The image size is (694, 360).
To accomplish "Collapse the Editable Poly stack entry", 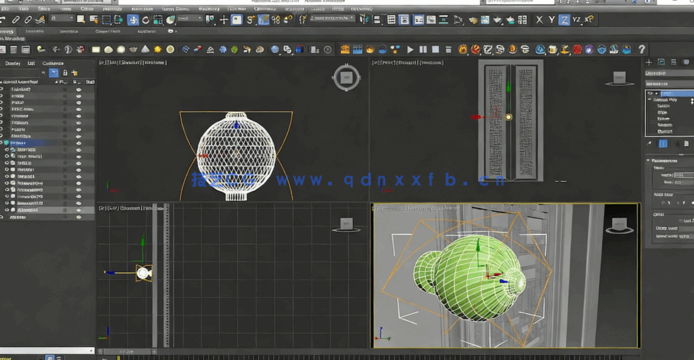I will tap(650, 100).
